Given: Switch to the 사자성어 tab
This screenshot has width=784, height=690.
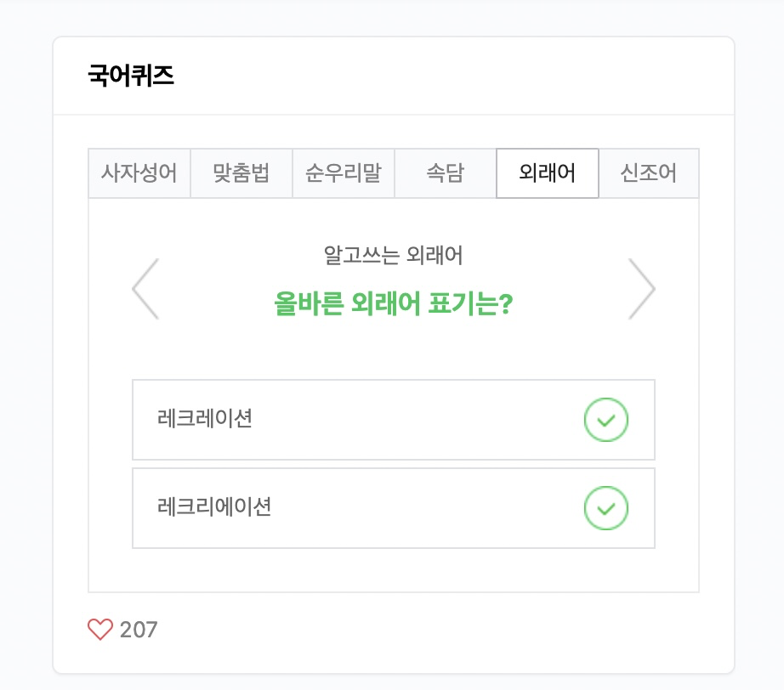Looking at the screenshot, I should point(139,172).
